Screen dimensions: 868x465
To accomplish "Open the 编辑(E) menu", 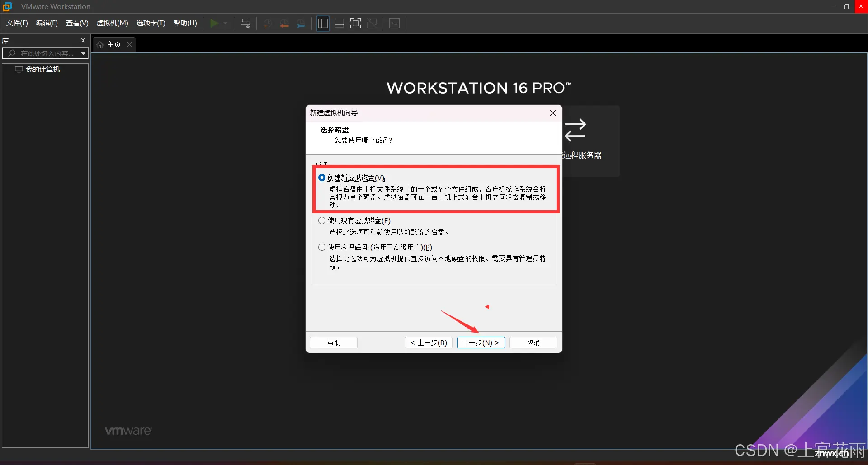I will (x=47, y=23).
